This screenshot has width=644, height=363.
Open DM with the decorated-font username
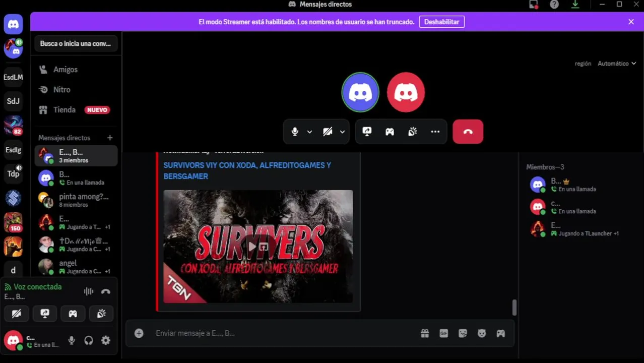tap(76, 245)
